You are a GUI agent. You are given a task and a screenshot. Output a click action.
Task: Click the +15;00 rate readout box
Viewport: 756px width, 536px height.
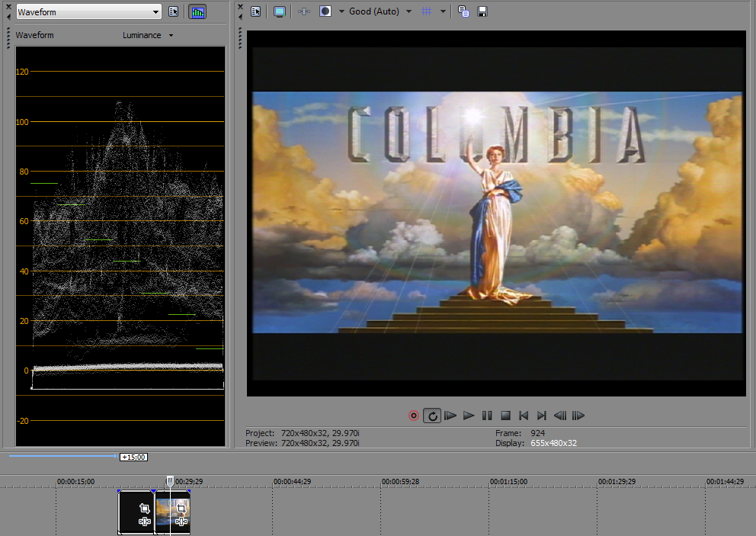tap(133, 457)
